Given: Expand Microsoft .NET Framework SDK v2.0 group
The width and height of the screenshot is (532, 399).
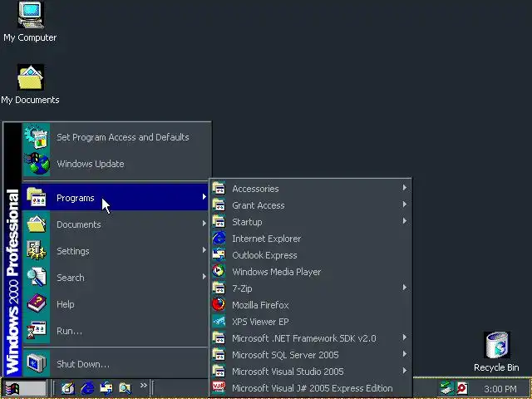Looking at the screenshot, I should tap(310, 338).
